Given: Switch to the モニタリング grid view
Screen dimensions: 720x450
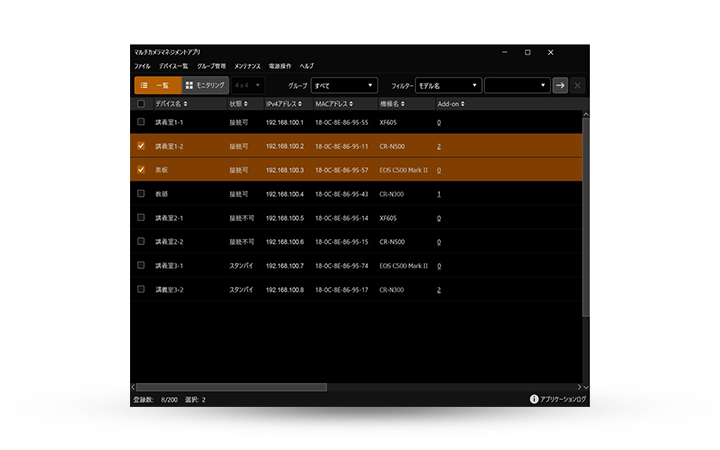Looking at the screenshot, I should point(205,86).
